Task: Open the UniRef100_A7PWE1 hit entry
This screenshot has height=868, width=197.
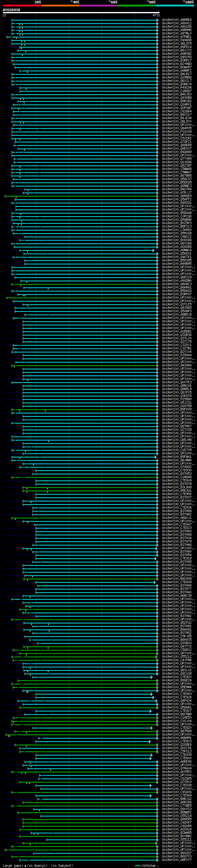Action: (176, 37)
